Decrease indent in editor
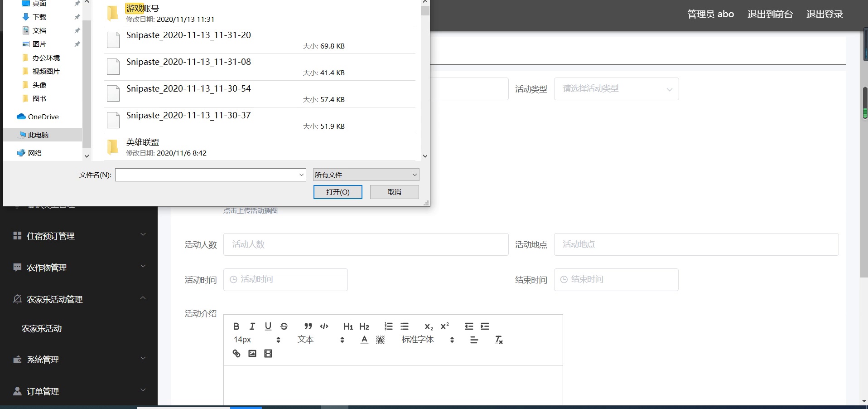The image size is (868, 409). click(469, 326)
